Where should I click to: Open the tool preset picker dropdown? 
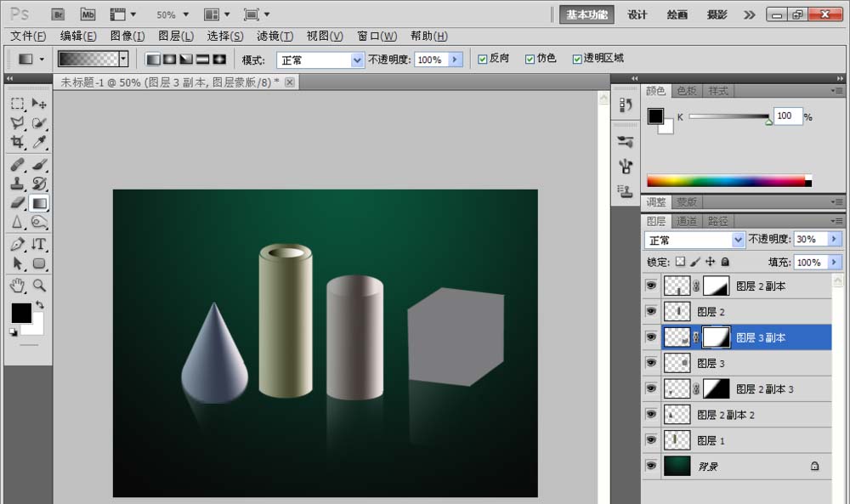42,59
